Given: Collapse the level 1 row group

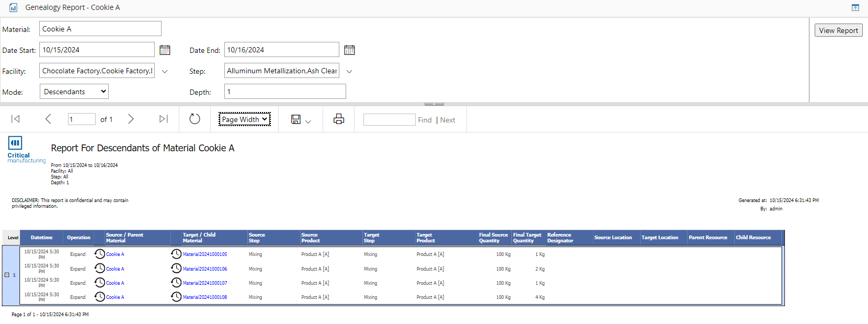Looking at the screenshot, I should [x=7, y=275].
